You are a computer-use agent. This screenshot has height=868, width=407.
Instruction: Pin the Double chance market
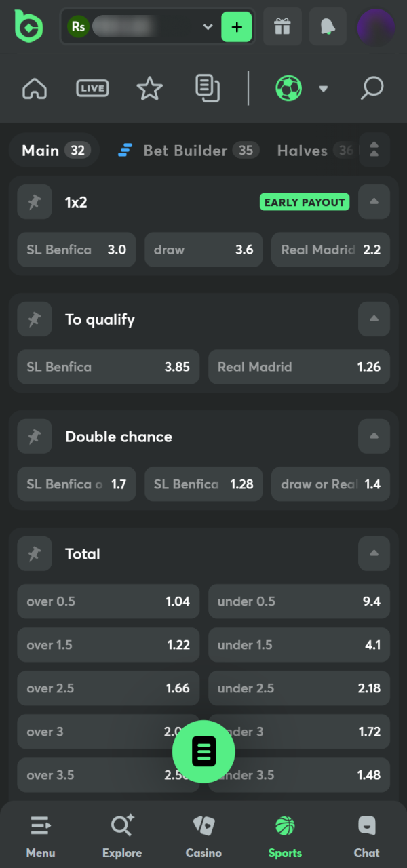[35, 436]
